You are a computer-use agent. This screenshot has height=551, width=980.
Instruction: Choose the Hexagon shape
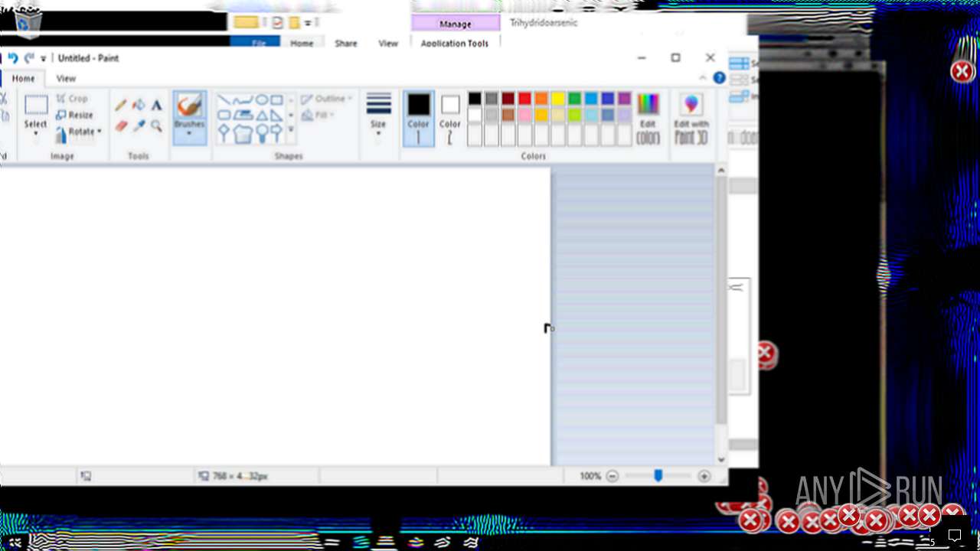(x=261, y=133)
